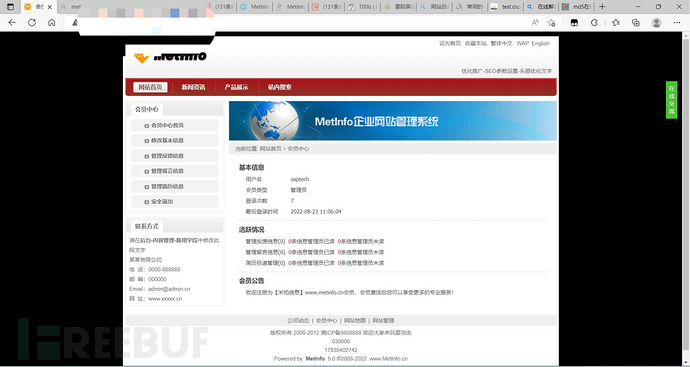Switch language to 繁体中文
Screen dimensions: 690x367
pos(502,44)
